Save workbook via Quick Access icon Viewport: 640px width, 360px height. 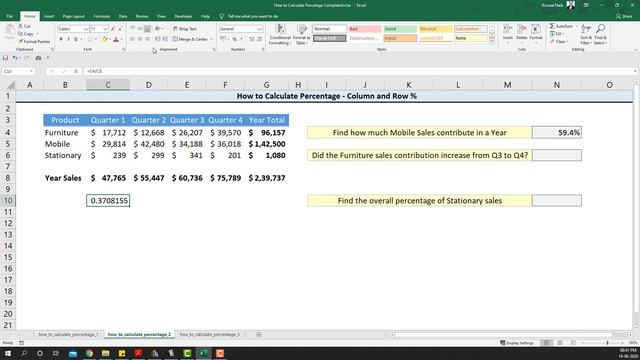5,58
